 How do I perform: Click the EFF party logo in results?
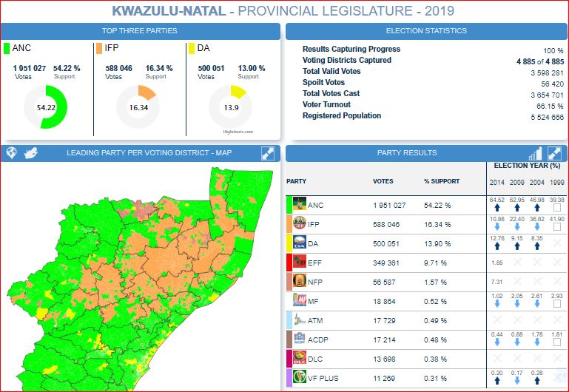tap(300, 263)
